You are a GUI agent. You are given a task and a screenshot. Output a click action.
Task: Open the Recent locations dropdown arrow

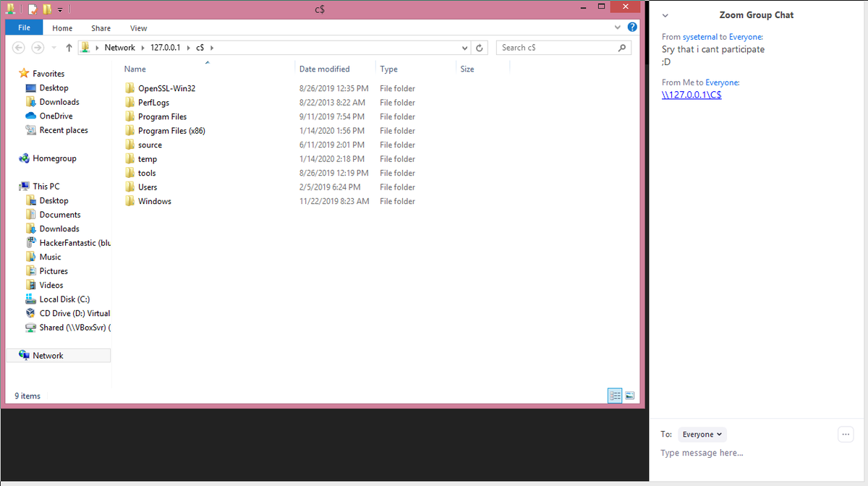pyautogui.click(x=53, y=48)
